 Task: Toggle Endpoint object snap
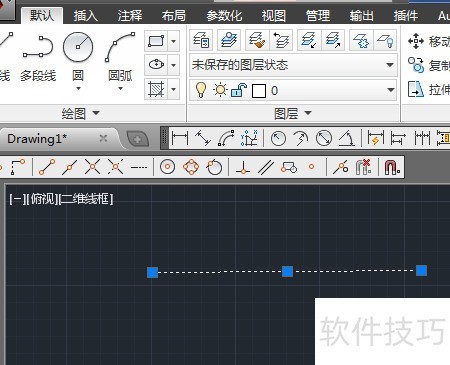(47, 167)
